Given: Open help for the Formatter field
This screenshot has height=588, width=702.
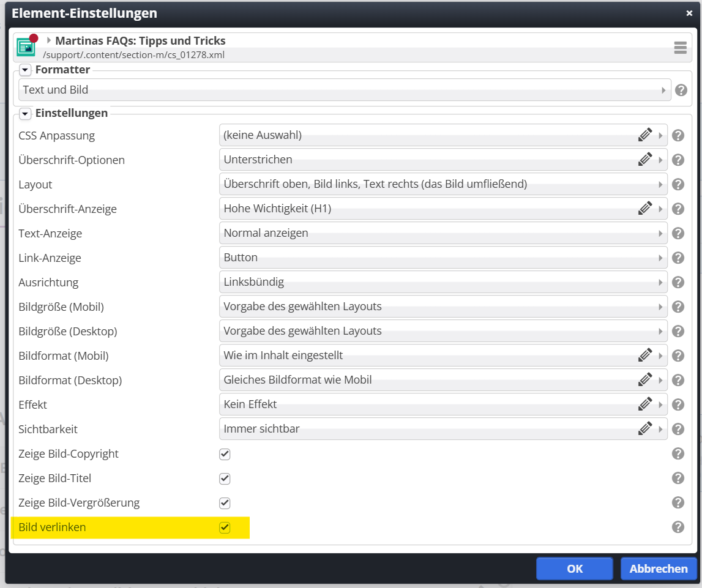Looking at the screenshot, I should [681, 90].
